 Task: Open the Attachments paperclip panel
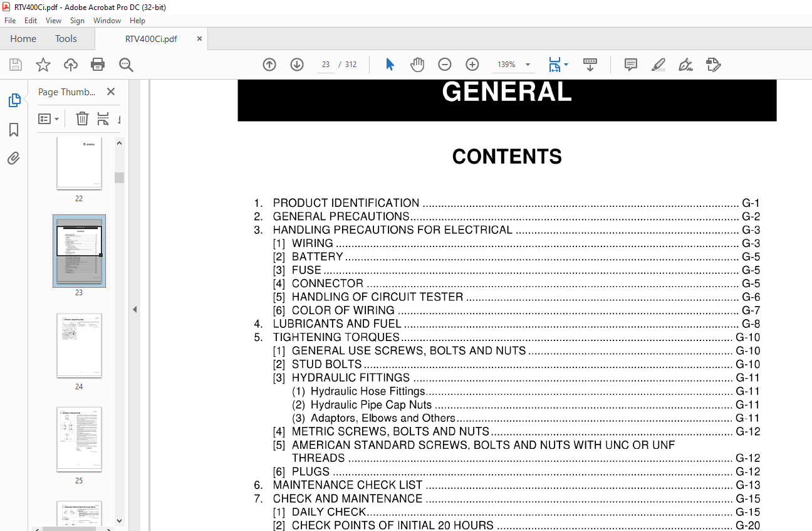click(x=14, y=158)
